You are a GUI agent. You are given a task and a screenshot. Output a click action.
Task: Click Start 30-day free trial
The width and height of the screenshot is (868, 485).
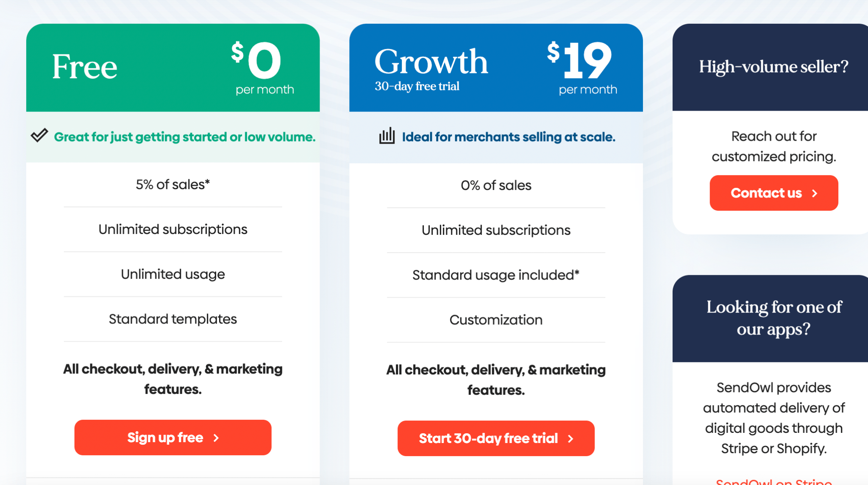point(496,438)
